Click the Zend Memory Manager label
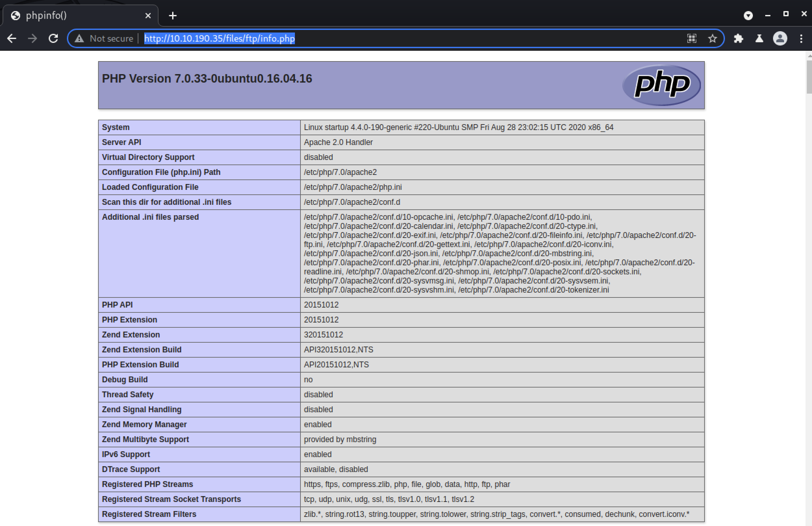This screenshot has width=812, height=526. pyautogui.click(x=144, y=425)
